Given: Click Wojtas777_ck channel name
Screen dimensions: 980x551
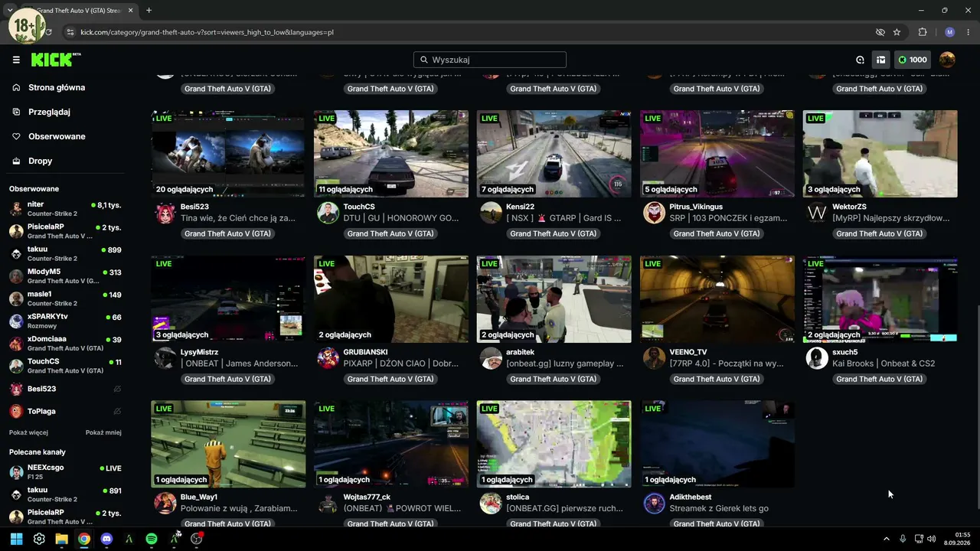Looking at the screenshot, I should click(x=367, y=497).
